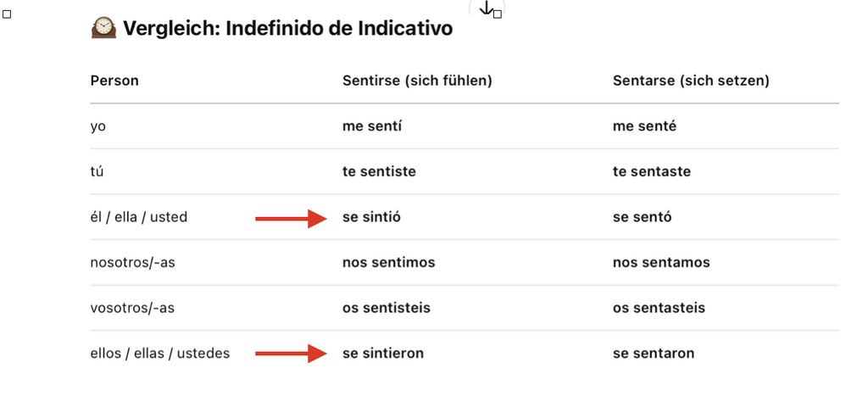Viewport: 868px width, 396px height.
Task: Select the os sentasteis cell
Action: (659, 308)
